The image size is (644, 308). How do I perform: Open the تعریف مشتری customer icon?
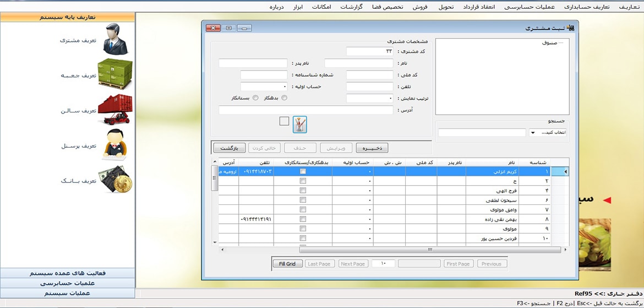115,39
